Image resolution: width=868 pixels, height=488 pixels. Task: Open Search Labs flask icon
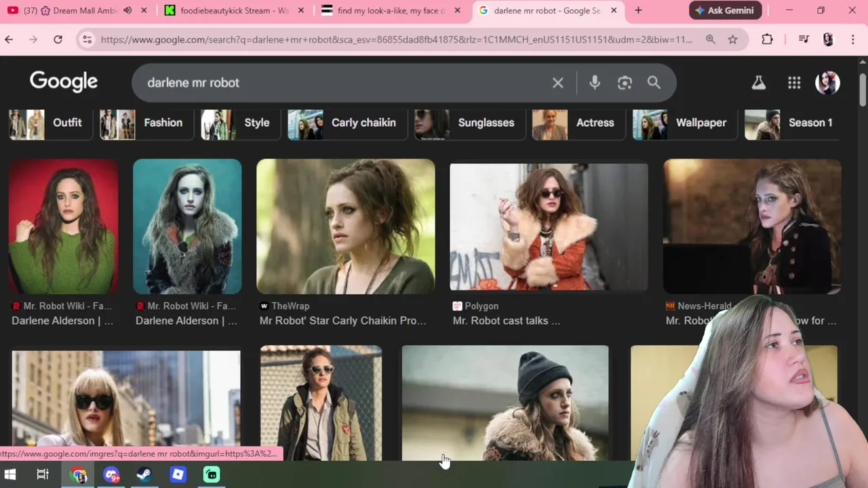tap(758, 83)
